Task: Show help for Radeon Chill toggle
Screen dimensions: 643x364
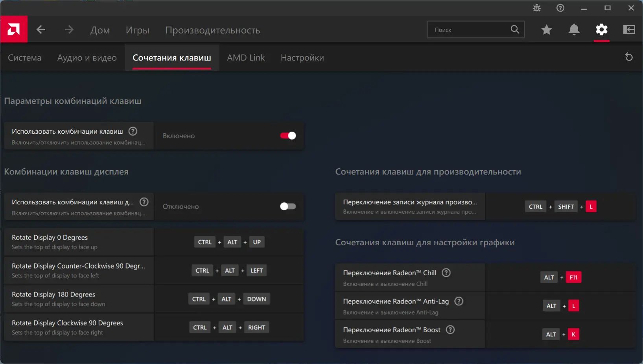Action: (446, 273)
